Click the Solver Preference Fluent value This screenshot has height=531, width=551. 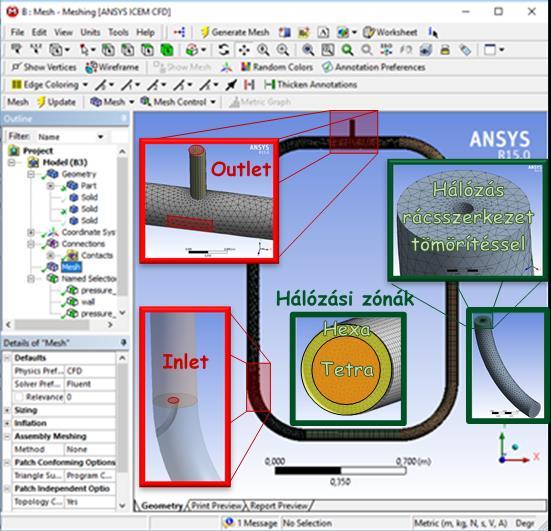coord(90,384)
